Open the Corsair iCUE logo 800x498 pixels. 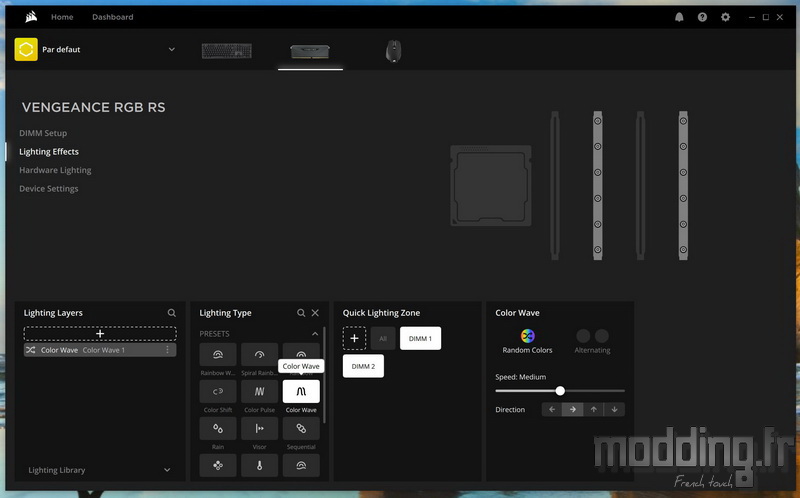coord(31,17)
